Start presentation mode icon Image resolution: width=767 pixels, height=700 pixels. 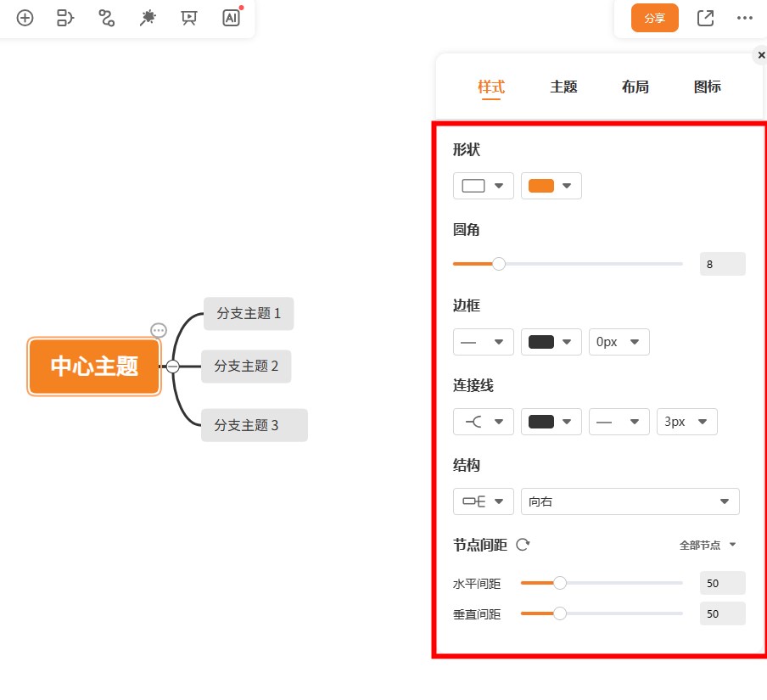pos(189,18)
